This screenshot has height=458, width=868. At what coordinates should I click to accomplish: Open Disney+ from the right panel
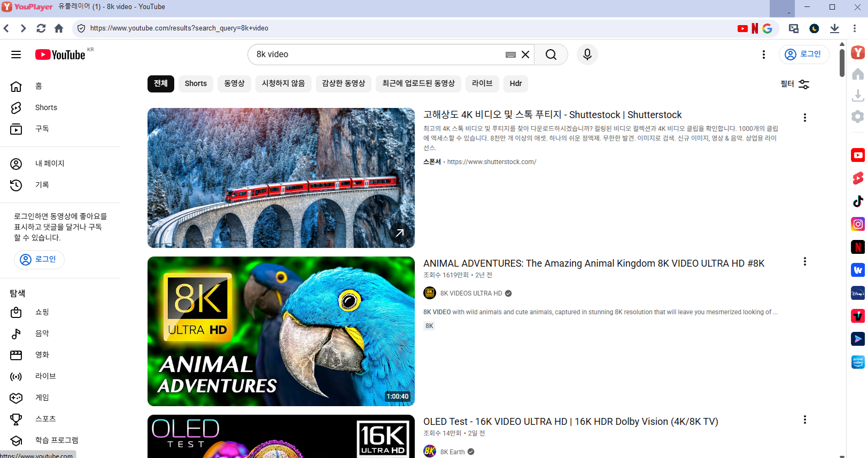pyautogui.click(x=858, y=293)
